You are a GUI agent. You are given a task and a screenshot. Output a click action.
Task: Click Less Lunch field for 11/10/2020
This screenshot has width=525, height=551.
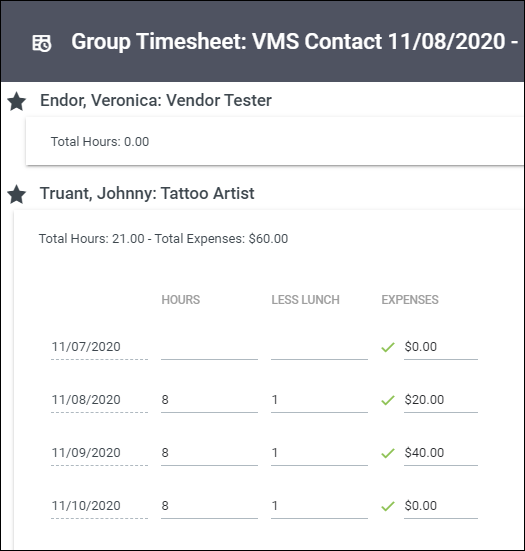319,506
